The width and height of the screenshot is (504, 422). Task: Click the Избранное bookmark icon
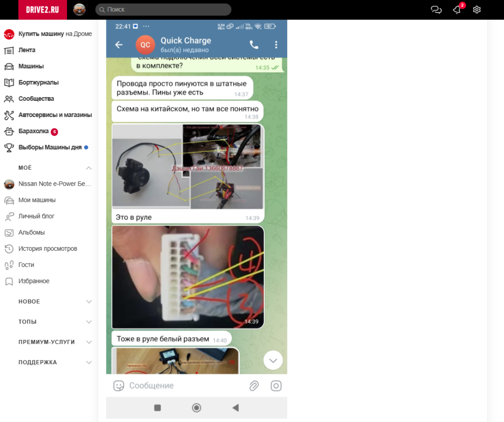[9, 281]
